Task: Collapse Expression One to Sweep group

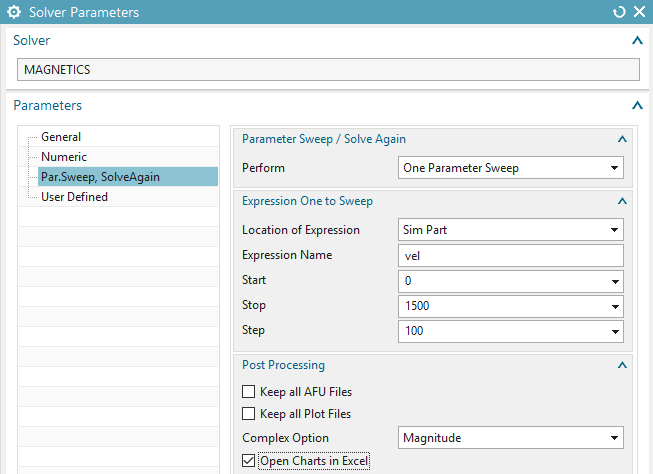Action: click(x=622, y=201)
